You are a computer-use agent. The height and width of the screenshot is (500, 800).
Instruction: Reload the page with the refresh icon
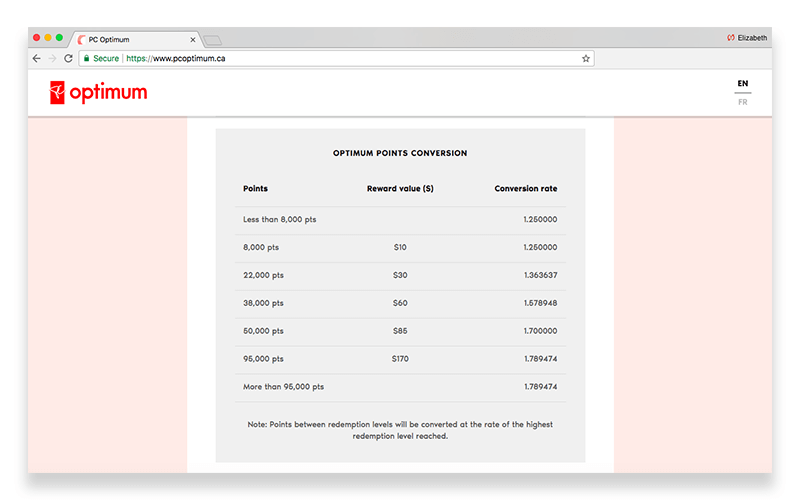68,59
